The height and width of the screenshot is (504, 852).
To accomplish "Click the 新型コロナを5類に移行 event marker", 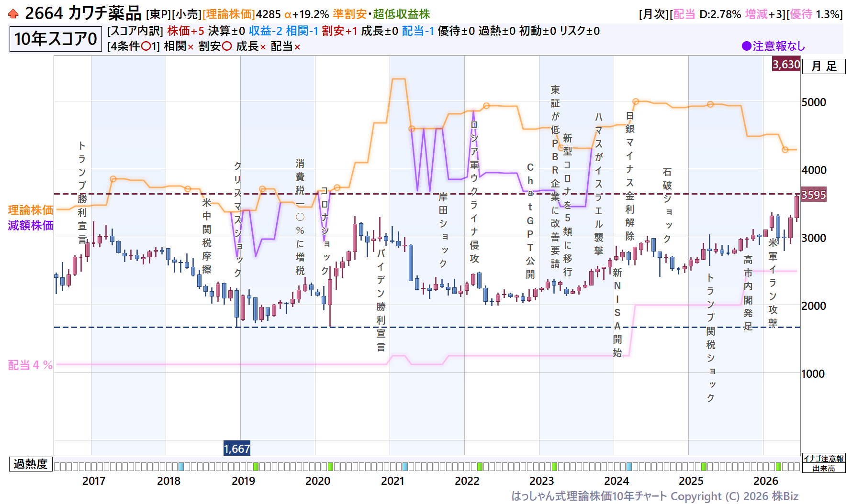I will (x=568, y=205).
